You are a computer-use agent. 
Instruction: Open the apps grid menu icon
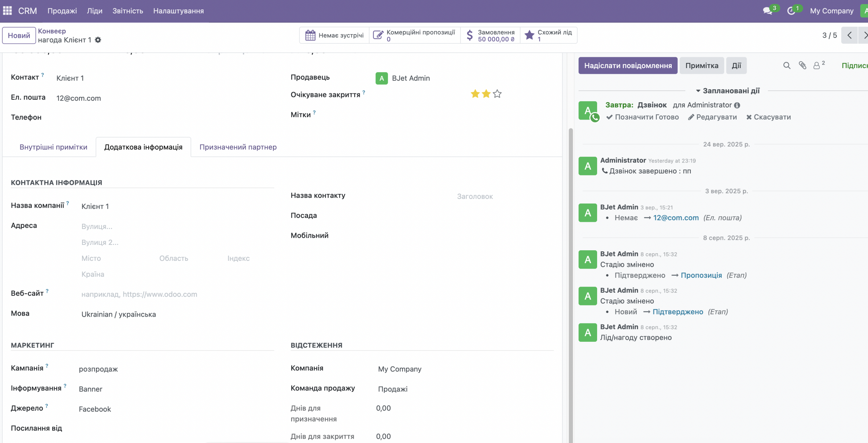pos(7,11)
